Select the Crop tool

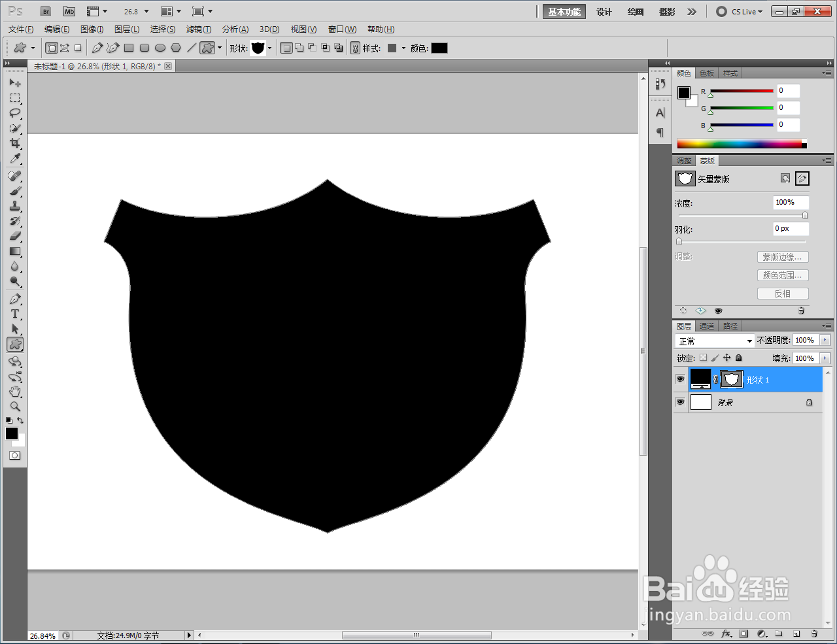(x=15, y=143)
